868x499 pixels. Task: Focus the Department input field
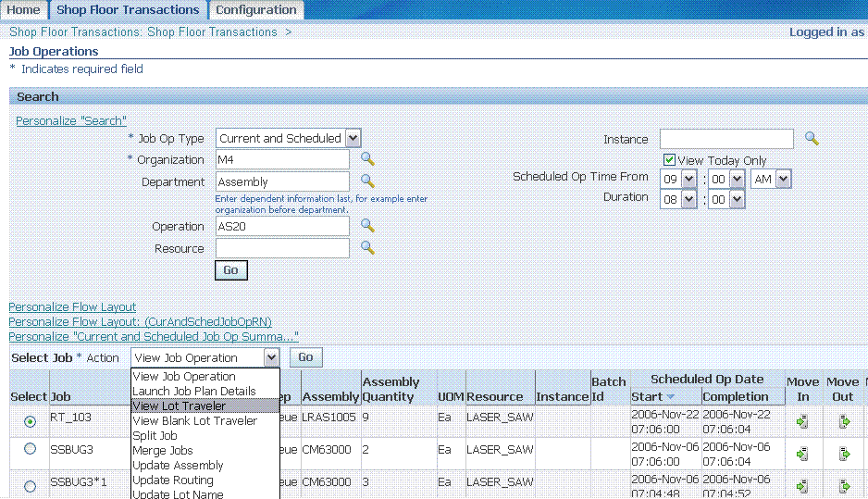point(282,181)
